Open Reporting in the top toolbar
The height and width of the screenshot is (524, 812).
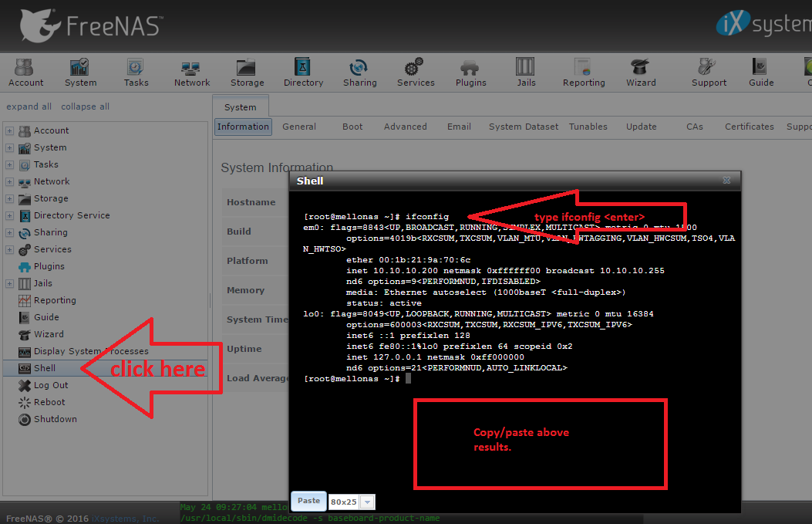584,73
